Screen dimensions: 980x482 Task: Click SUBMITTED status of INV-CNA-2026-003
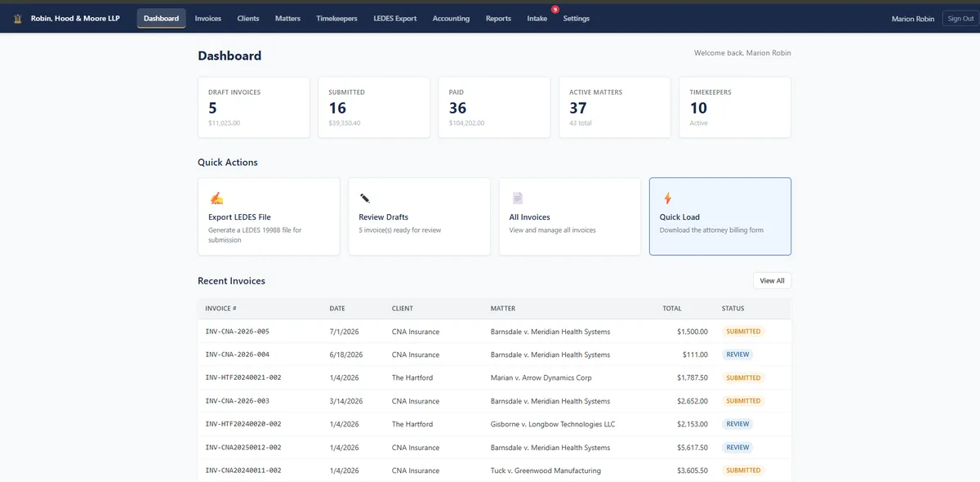pos(743,401)
